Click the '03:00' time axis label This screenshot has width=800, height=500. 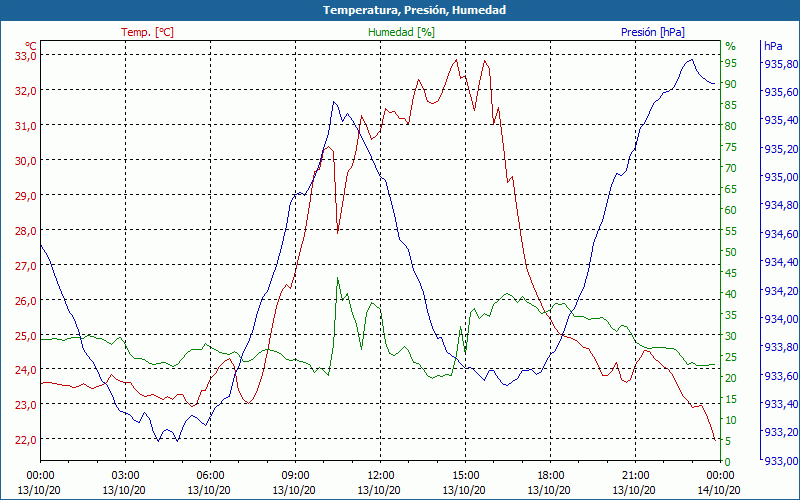pos(125,476)
